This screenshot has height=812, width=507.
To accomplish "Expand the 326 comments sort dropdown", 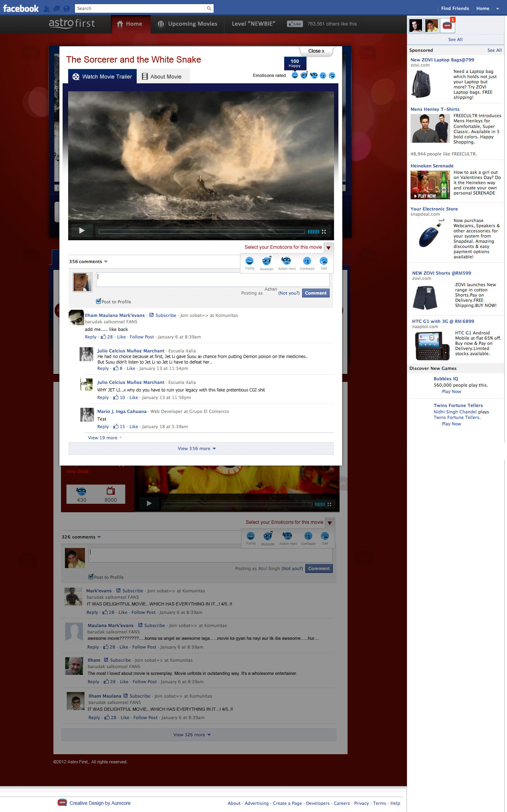I will tap(99, 537).
